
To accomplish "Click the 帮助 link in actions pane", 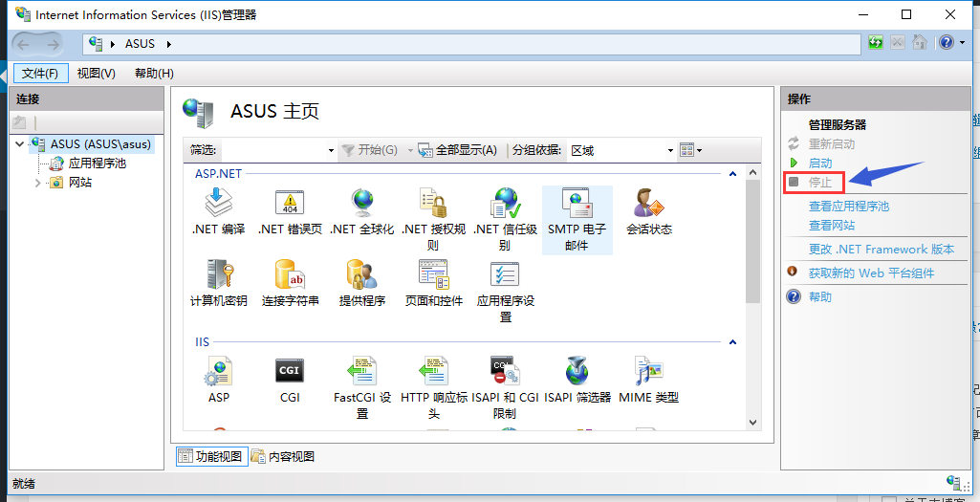I will click(820, 296).
